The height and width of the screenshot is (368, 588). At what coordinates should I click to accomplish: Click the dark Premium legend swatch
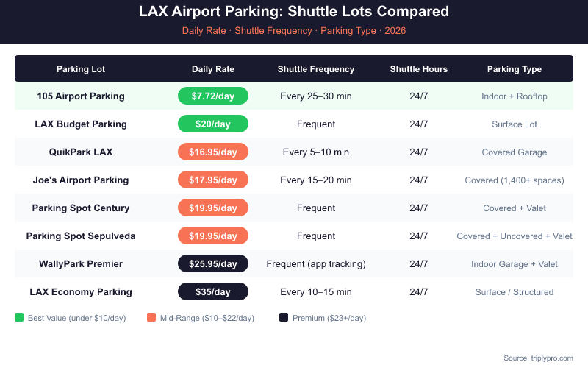click(x=284, y=318)
